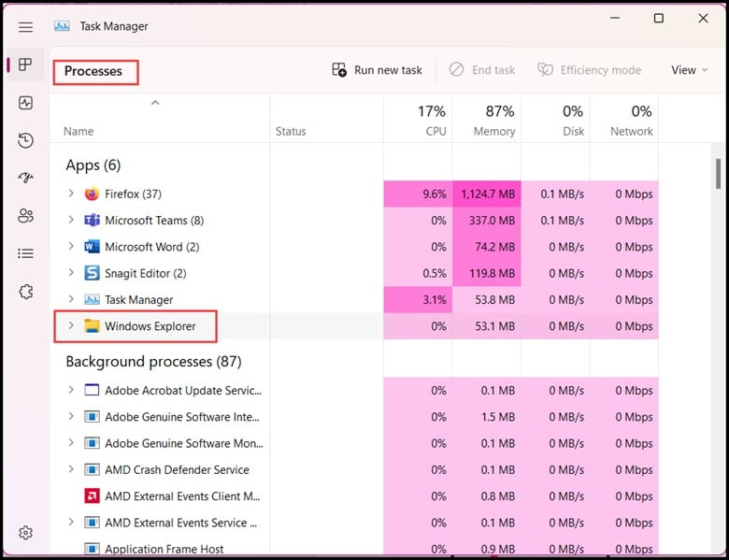729x560 pixels.
Task: Sort by the Memory column header
Action: tap(486, 119)
